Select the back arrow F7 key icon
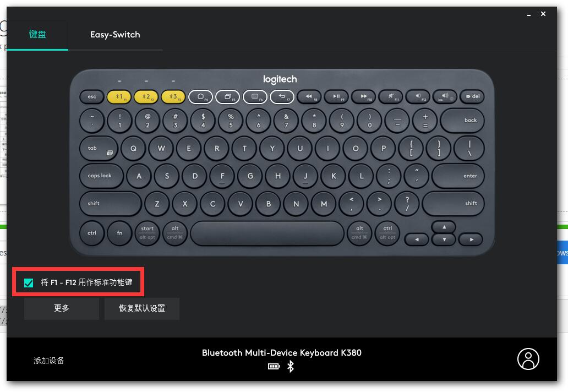Image resolution: width=568 pixels, height=392 pixels. click(x=282, y=97)
